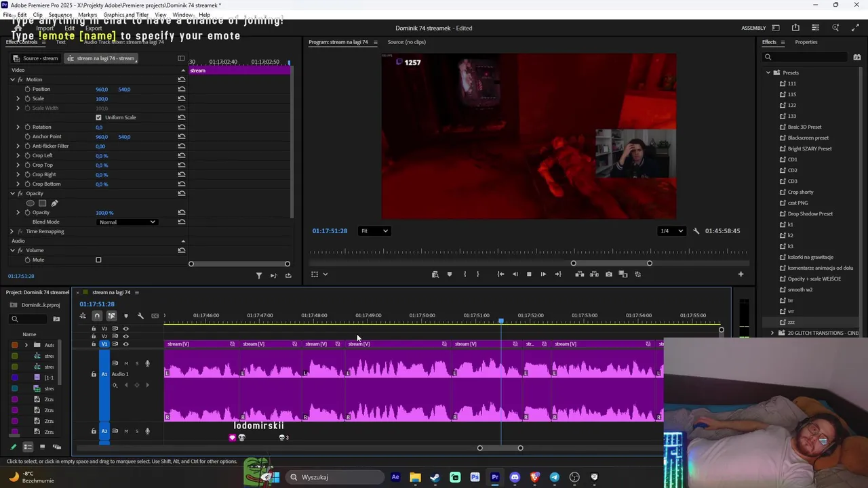
Task: Mute track A1 with M button
Action: 125,363
